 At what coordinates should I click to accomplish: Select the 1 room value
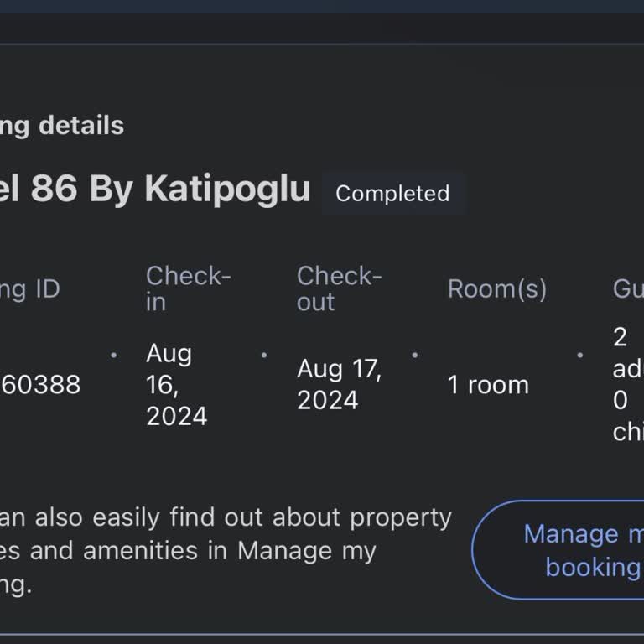tap(488, 385)
